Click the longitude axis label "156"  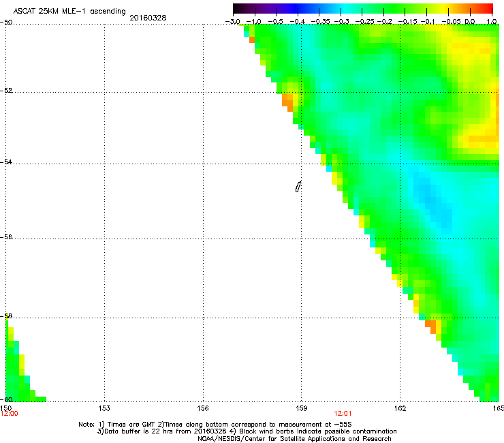(x=203, y=408)
